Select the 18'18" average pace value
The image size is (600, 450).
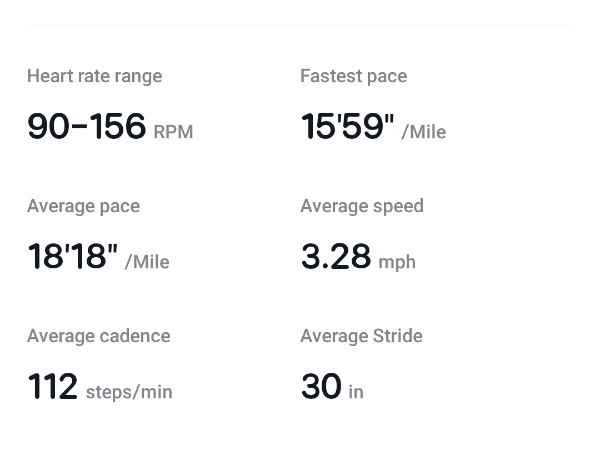(x=72, y=257)
